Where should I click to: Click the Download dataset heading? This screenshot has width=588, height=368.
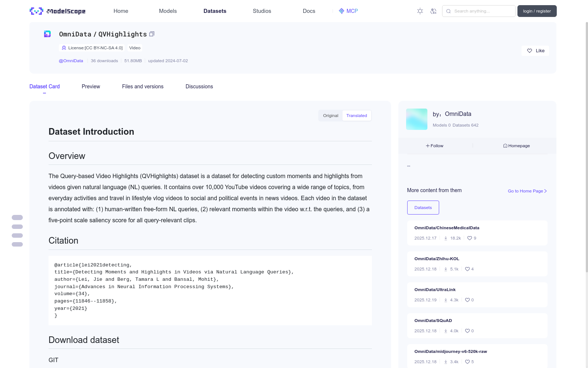[84, 340]
